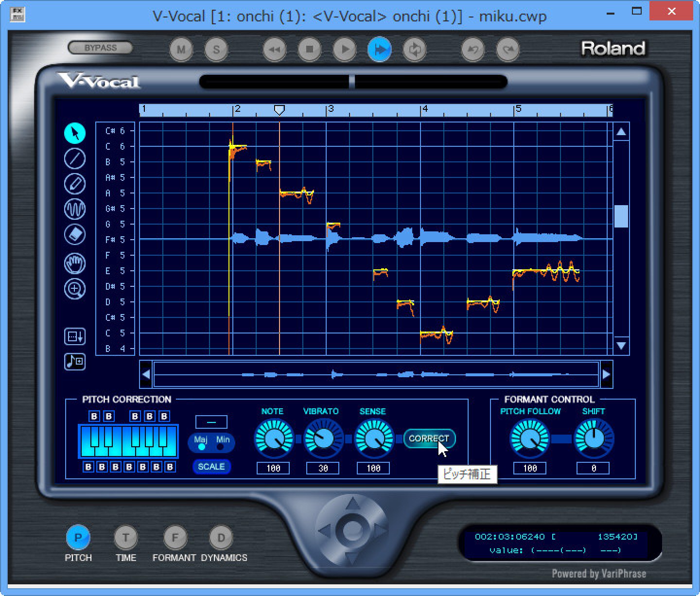This screenshot has height=596, width=700.
Task: Toggle the F# bypass B button above keyboard
Action: [x=136, y=417]
